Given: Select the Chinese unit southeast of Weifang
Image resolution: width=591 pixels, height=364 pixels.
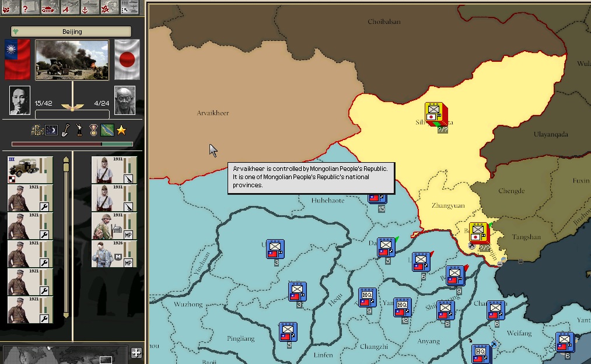Looking at the screenshot, I should 565,342.
